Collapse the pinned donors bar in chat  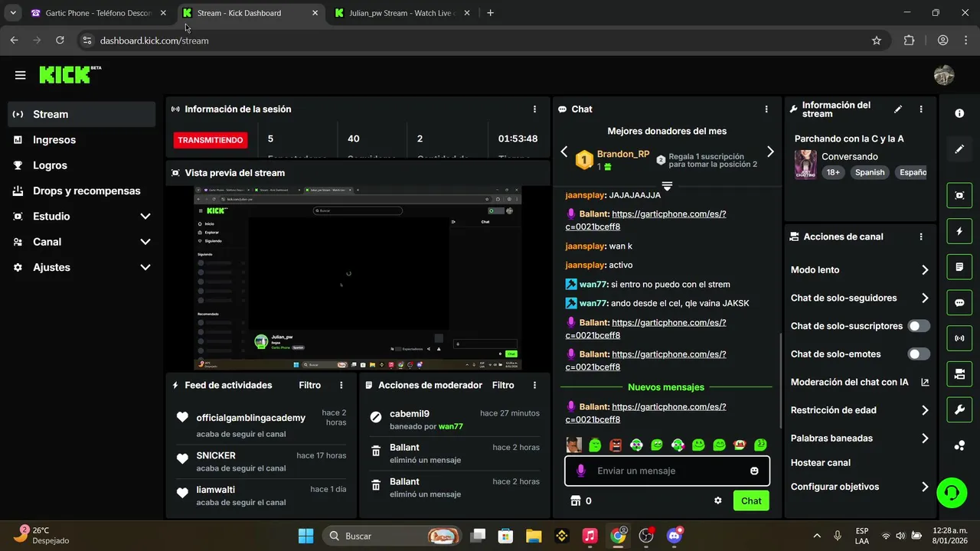667,186
